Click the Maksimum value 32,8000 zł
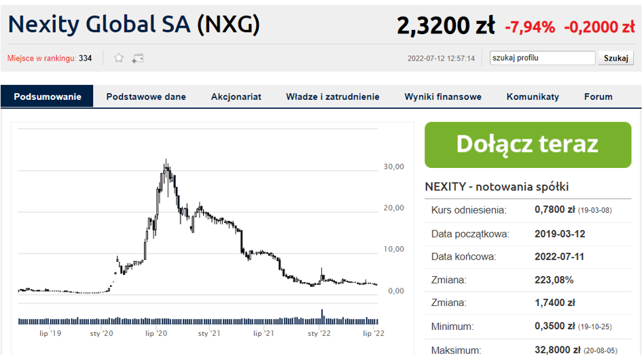Image resolution: width=644 pixels, height=355 pixels. (557, 350)
